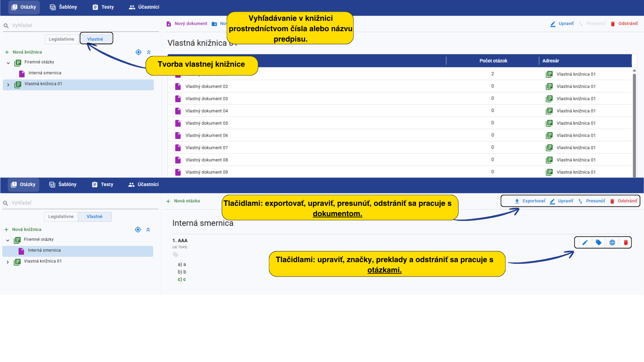Open the Účastníci tab in lower navigation

[144, 184]
